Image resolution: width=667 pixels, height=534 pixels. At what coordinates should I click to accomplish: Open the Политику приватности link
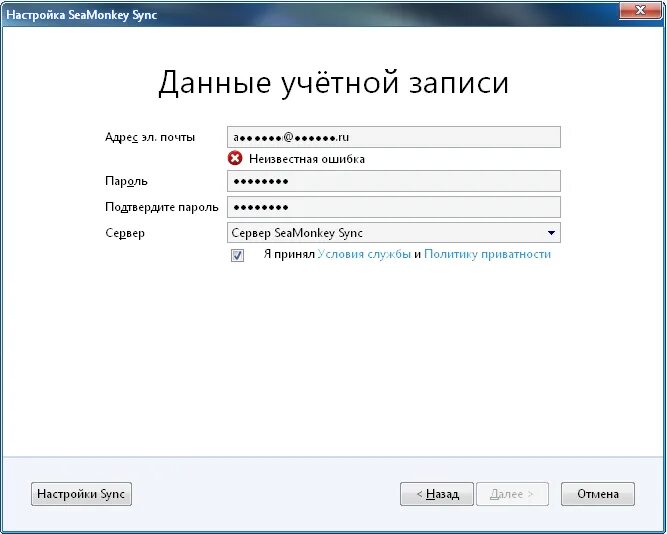pyautogui.click(x=487, y=254)
